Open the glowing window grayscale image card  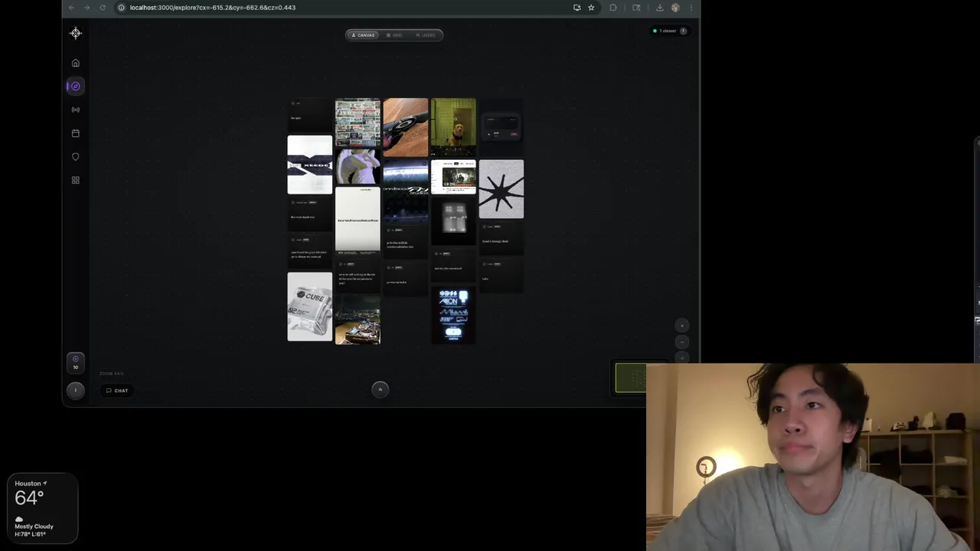(x=453, y=220)
